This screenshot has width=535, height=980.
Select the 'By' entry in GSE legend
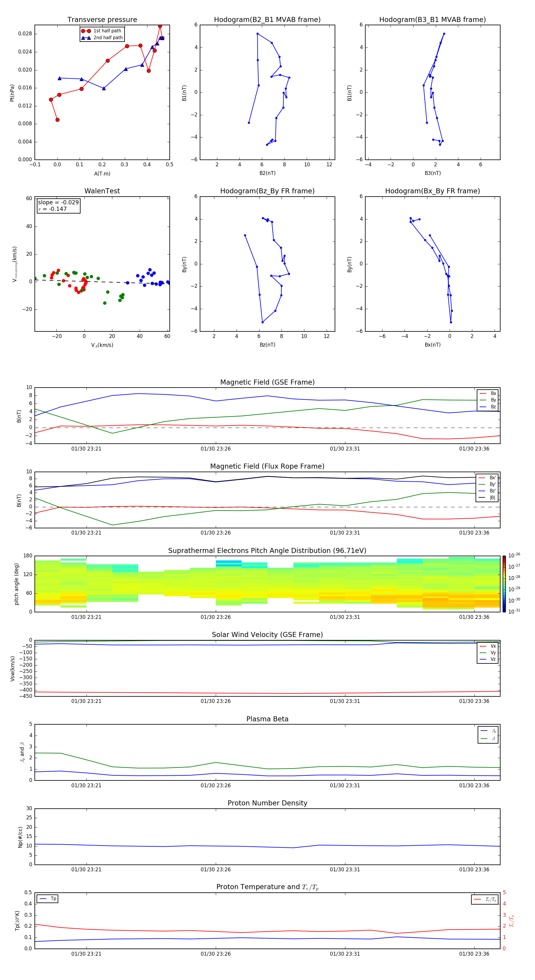[x=488, y=400]
